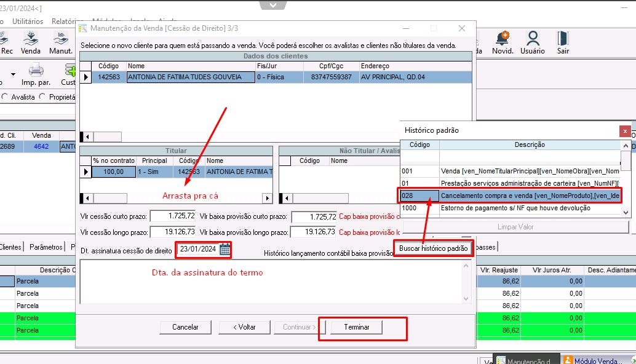Open dropdown arrow left of Imp. par.

[13, 74]
